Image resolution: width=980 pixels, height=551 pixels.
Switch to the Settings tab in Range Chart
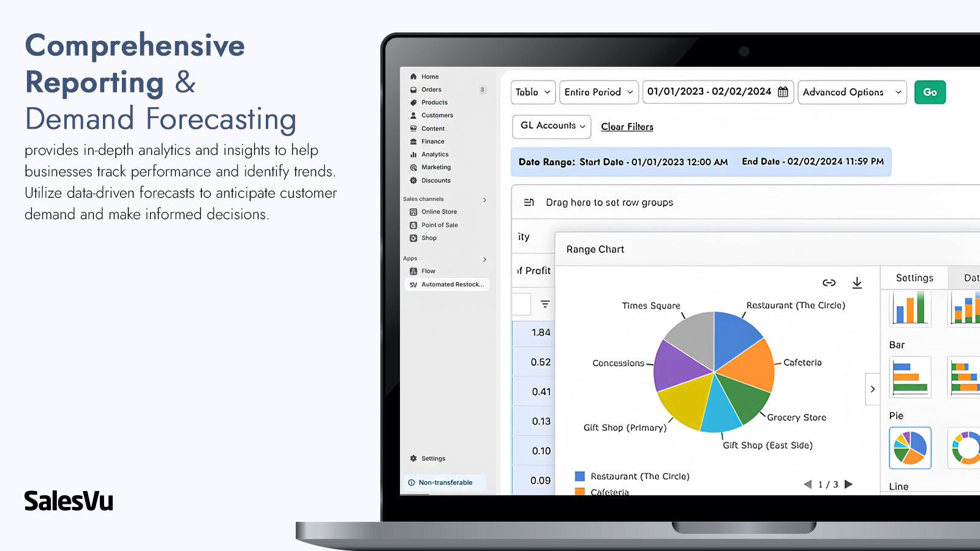click(913, 277)
